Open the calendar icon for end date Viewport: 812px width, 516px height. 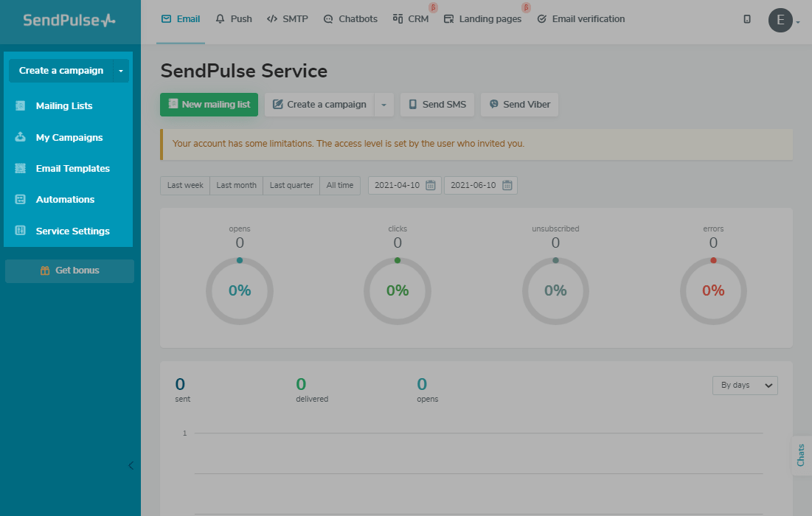point(507,185)
